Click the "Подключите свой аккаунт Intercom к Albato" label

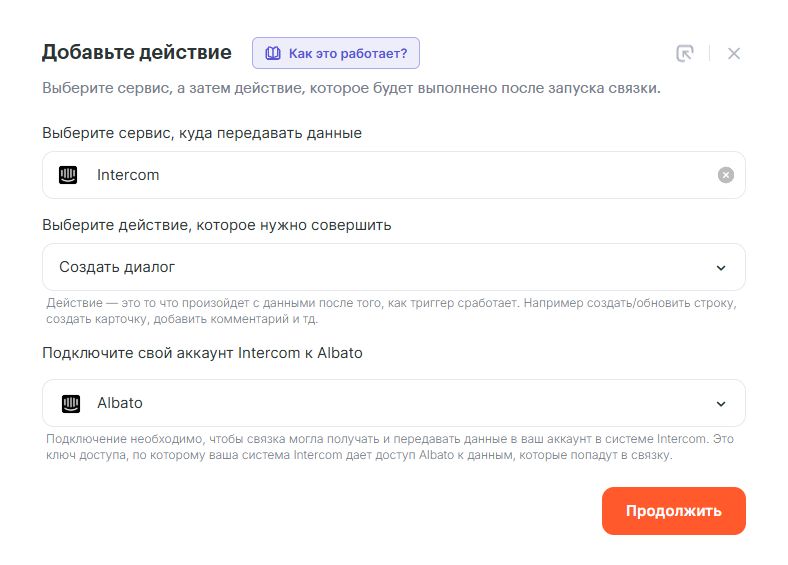202,353
